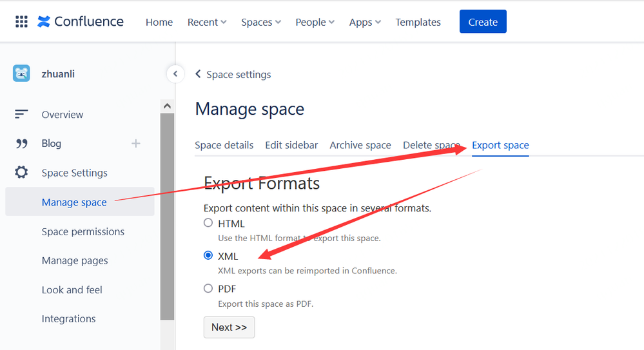Click the Space Settings gear icon
Viewport: 644px width, 350px height.
21,172
